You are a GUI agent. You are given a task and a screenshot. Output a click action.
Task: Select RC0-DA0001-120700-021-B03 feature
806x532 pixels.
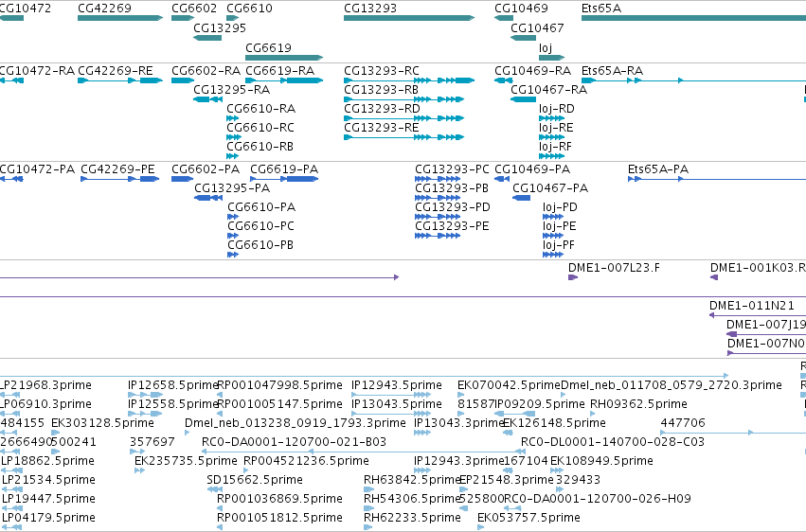(x=294, y=442)
